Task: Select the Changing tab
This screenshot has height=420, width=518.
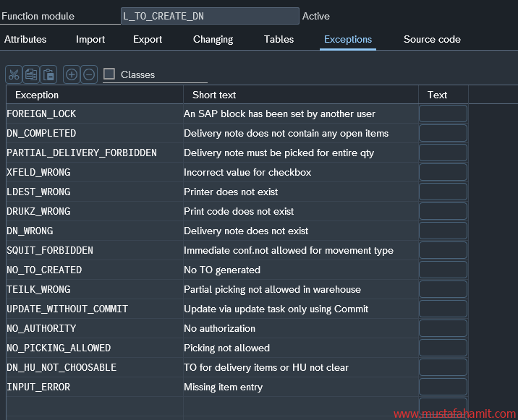Action: pyautogui.click(x=213, y=39)
